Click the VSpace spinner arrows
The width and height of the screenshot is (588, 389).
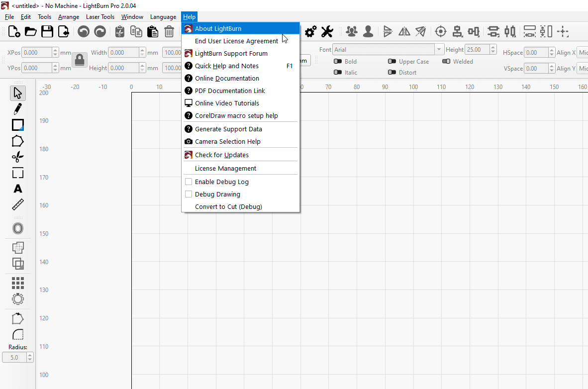point(551,68)
